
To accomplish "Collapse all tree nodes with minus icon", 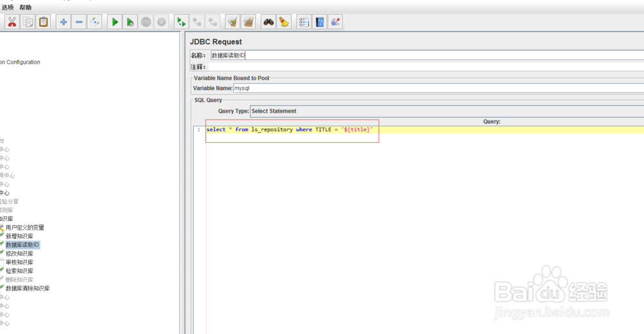I will 79,22.
